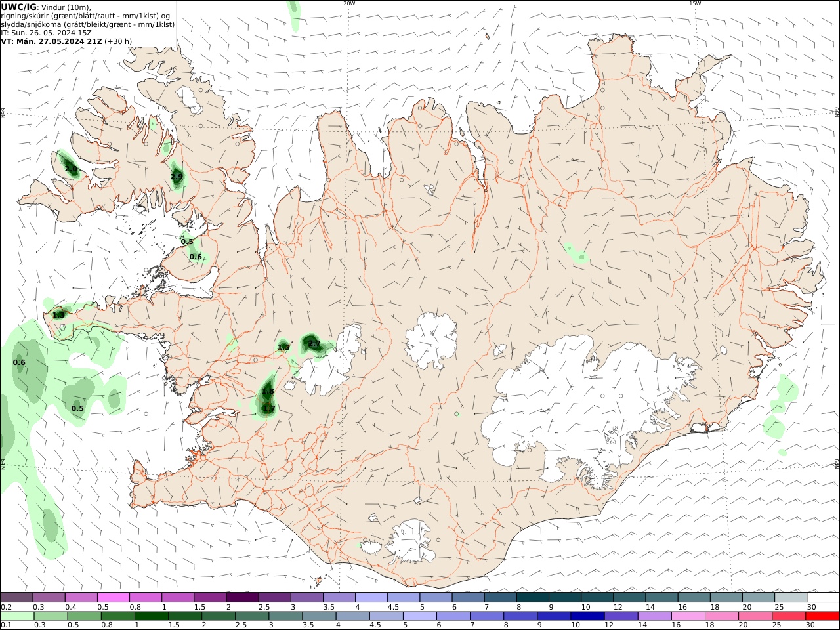Click the '0.1' legend label
Viewport: 840px width, 630px height.
(x=6, y=625)
